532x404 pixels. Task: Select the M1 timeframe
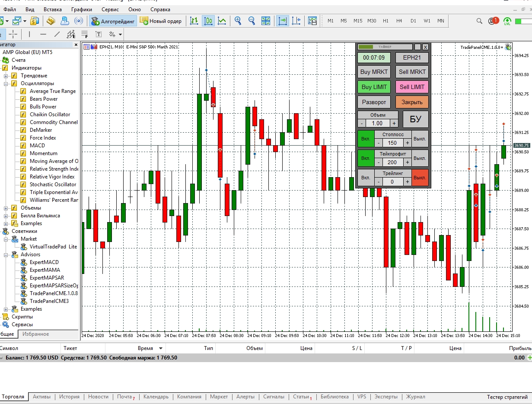coord(331,21)
